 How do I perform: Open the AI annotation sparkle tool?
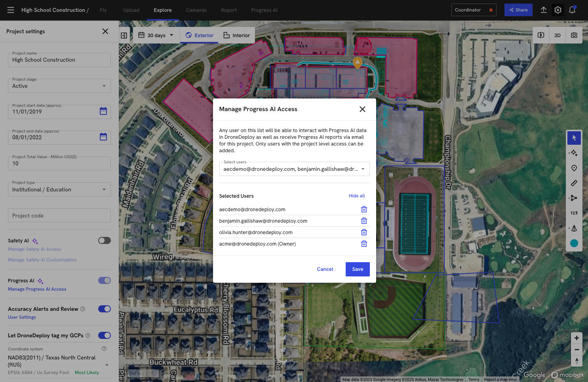point(574,153)
